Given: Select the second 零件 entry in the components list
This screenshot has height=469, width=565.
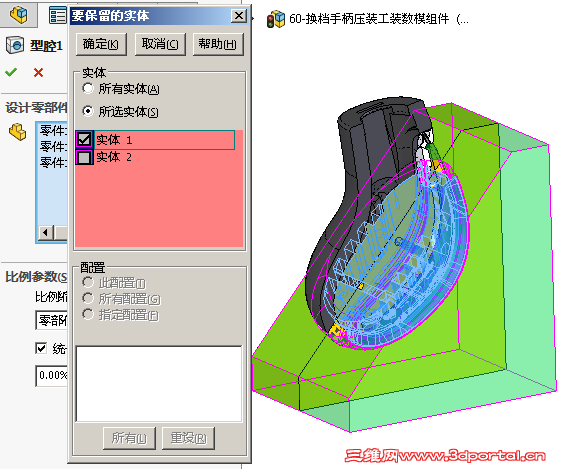Looking at the screenshot, I should point(53,147).
